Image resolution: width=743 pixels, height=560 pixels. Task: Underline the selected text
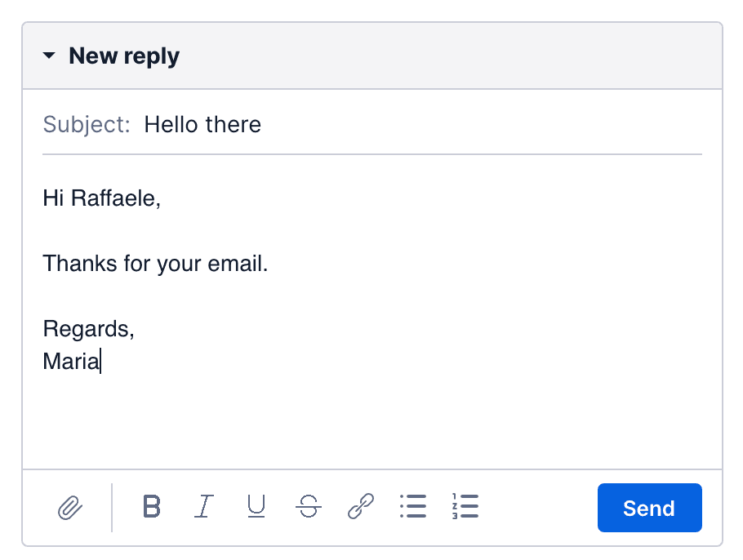(256, 507)
